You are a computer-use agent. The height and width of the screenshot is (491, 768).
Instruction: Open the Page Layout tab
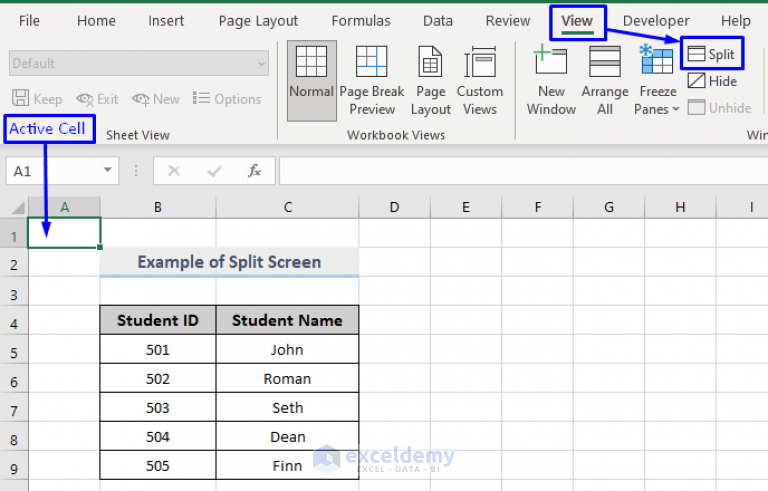click(x=258, y=21)
